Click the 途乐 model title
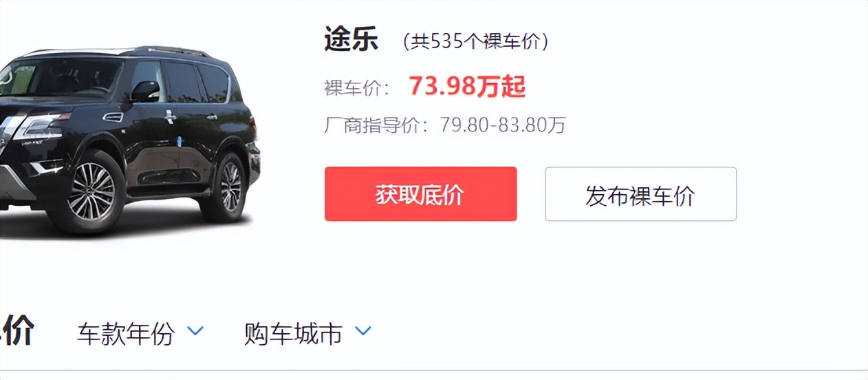 351,41
